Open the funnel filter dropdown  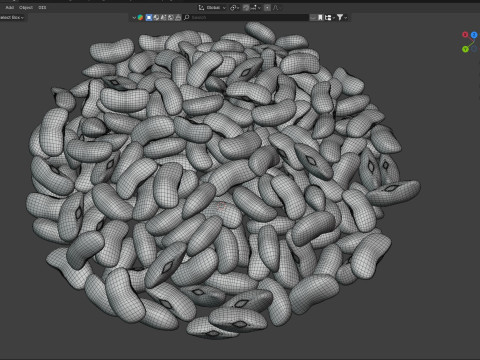[x=342, y=17]
